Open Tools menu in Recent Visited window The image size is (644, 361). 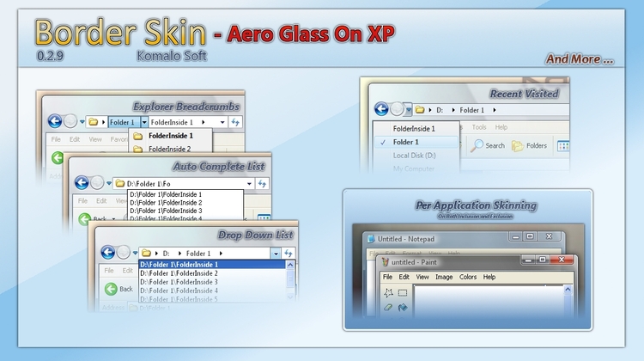tap(479, 127)
